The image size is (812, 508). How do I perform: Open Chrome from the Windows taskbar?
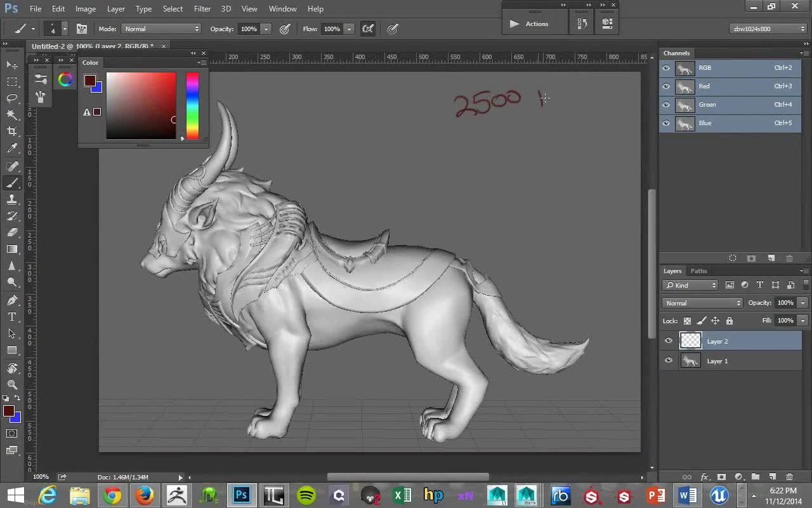pos(112,495)
